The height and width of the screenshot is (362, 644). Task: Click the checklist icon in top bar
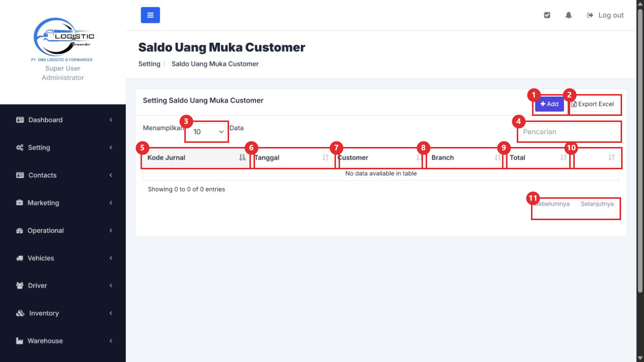pos(547,15)
